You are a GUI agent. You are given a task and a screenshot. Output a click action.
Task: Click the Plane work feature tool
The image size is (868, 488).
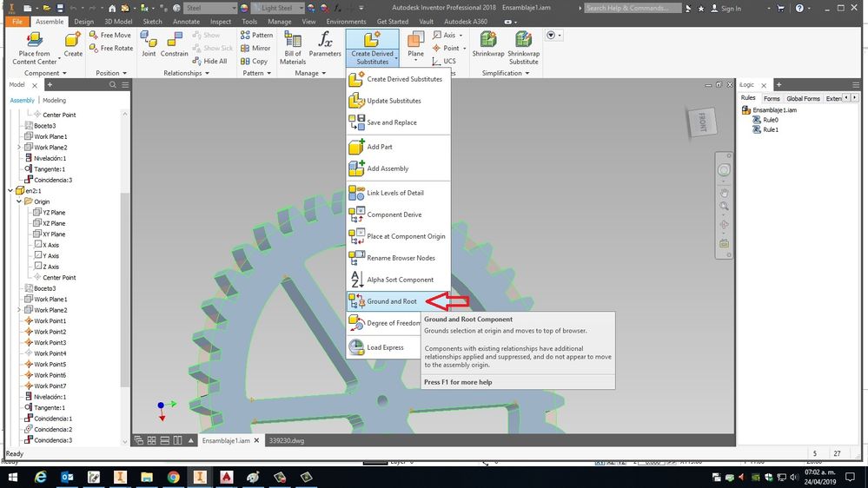pos(415,44)
